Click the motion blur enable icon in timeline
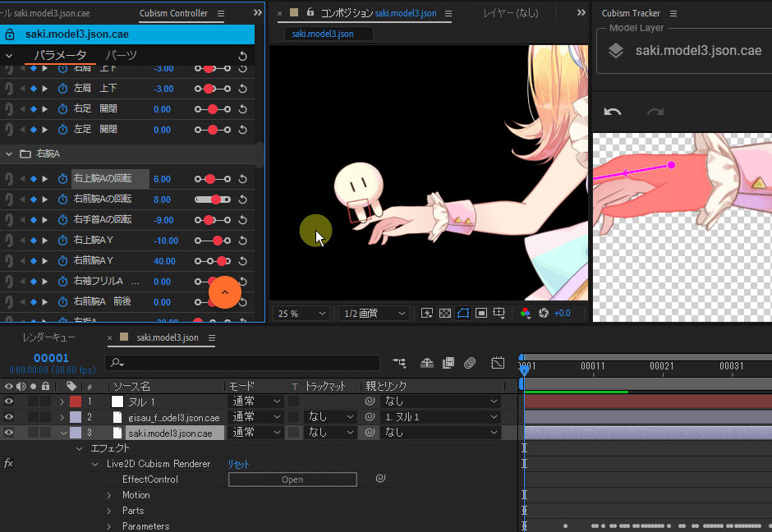Viewport: 772px width, 532px height. 471,363
